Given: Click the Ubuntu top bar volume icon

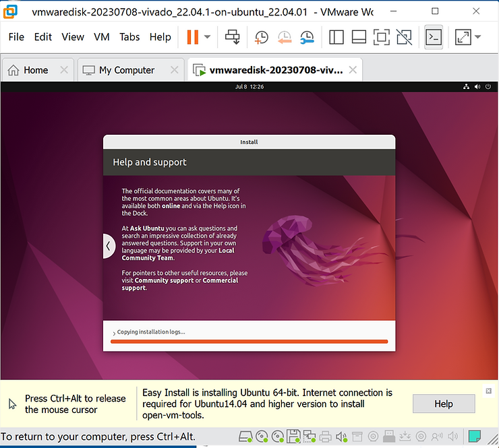Looking at the screenshot, I should click(x=477, y=86).
